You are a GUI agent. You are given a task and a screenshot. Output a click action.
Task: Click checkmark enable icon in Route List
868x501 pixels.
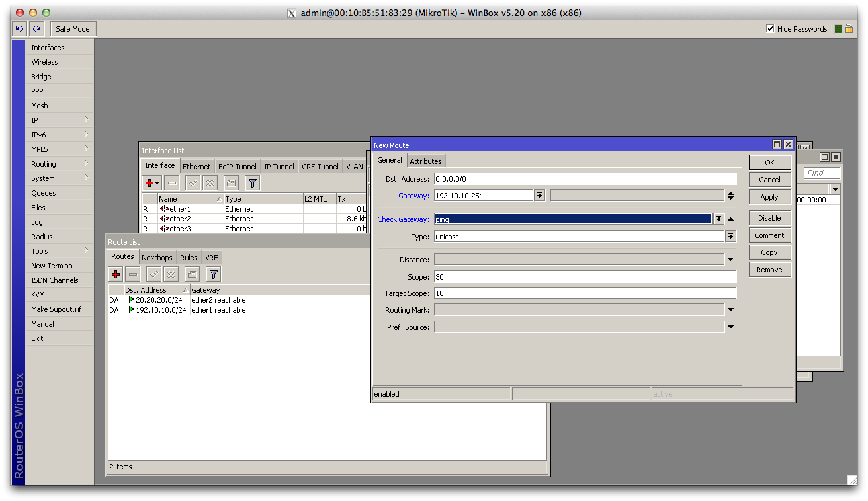coord(153,274)
